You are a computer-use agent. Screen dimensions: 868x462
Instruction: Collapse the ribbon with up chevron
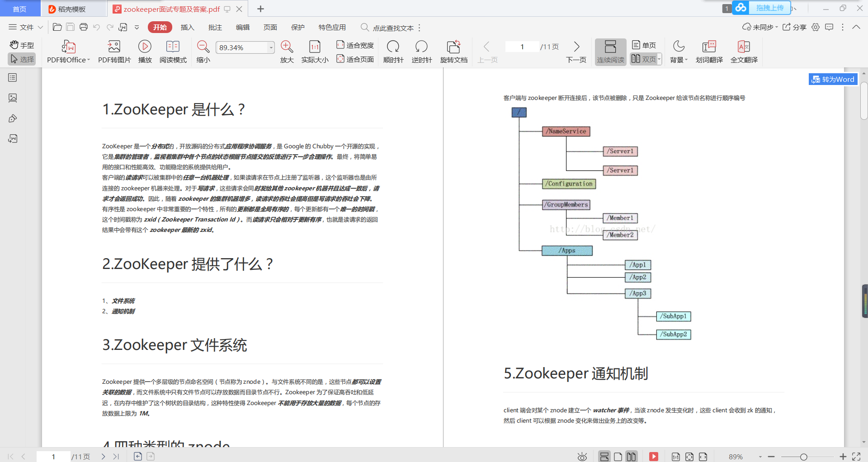(x=856, y=27)
